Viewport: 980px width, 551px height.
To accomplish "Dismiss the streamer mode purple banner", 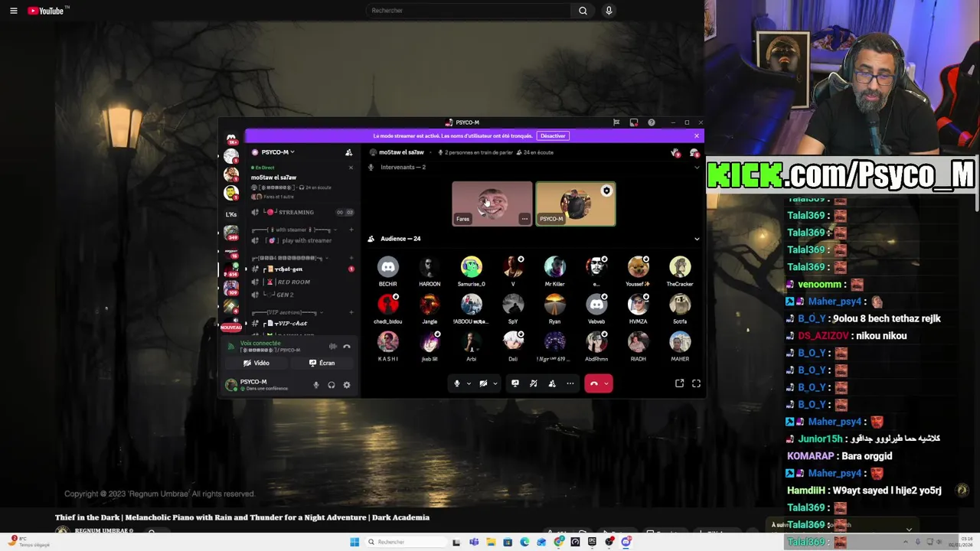I will [x=696, y=135].
